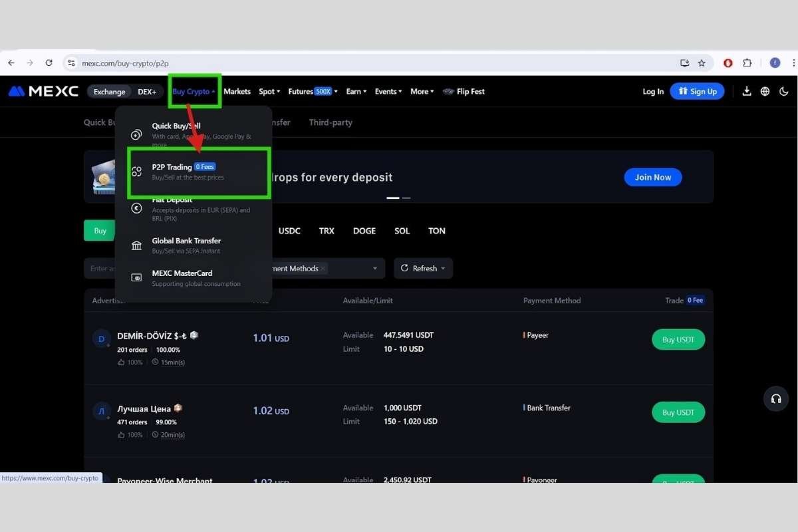Image resolution: width=798 pixels, height=532 pixels.
Task: Click the Quick Buy/Sell circle icon
Action: 136,134
